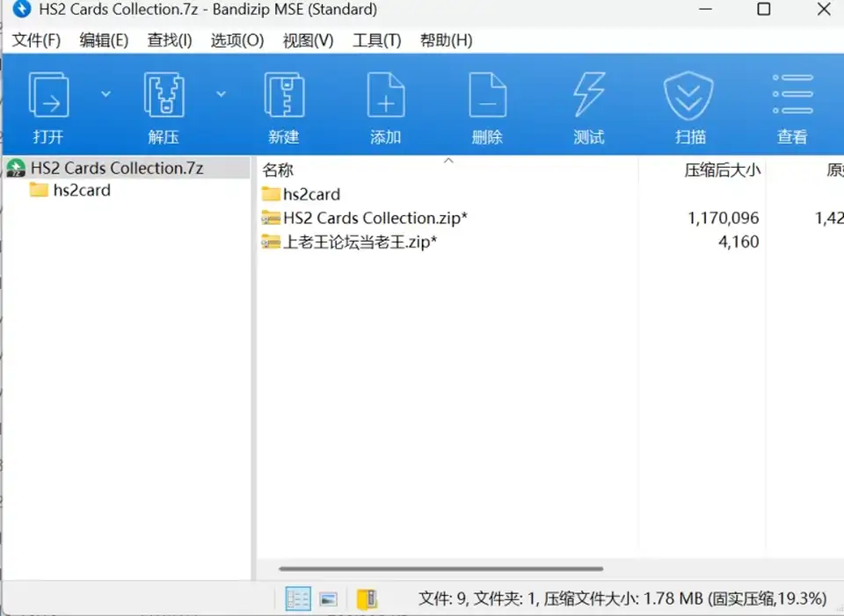Click the zip icon beside 上老王论坛当老王.zip*
Screen dimensions: 844x616
(x=271, y=243)
